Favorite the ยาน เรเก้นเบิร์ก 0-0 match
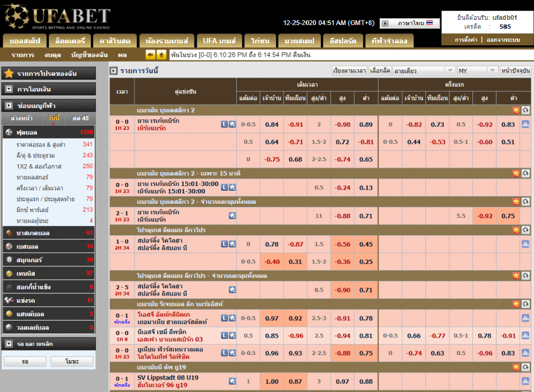534x392 pixels. (232, 124)
